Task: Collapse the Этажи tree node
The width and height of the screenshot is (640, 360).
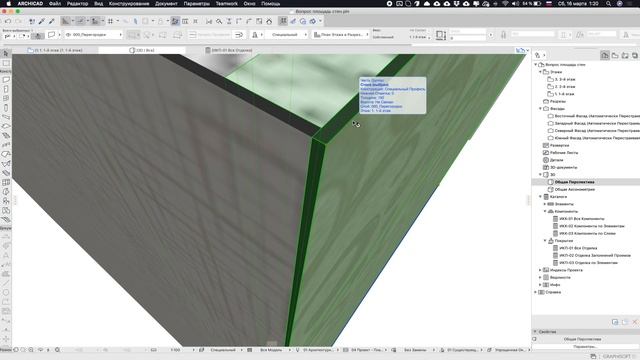Action: [540, 72]
